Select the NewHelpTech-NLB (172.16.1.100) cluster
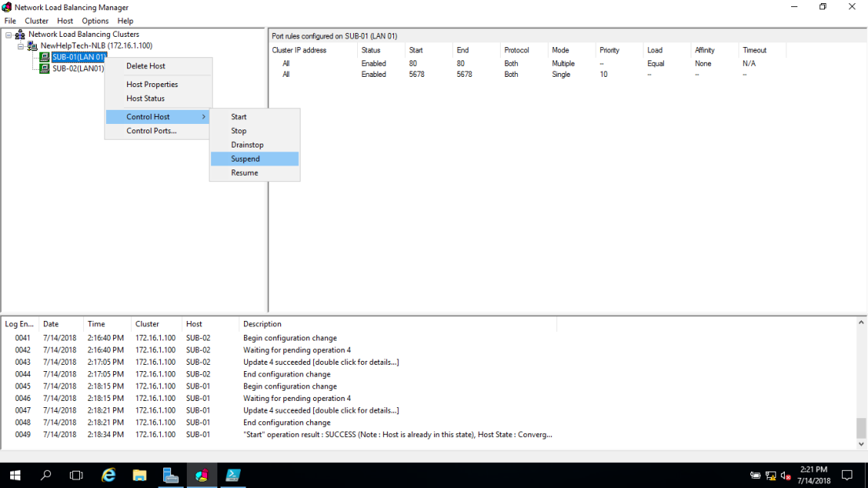This screenshot has width=868, height=488. tap(97, 46)
